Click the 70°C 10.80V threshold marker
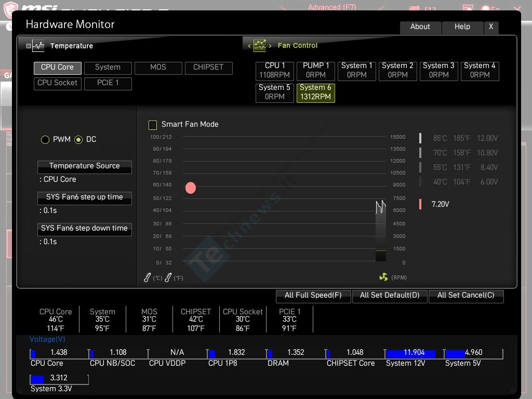This screenshot has height=399, width=532. pyautogui.click(x=420, y=153)
